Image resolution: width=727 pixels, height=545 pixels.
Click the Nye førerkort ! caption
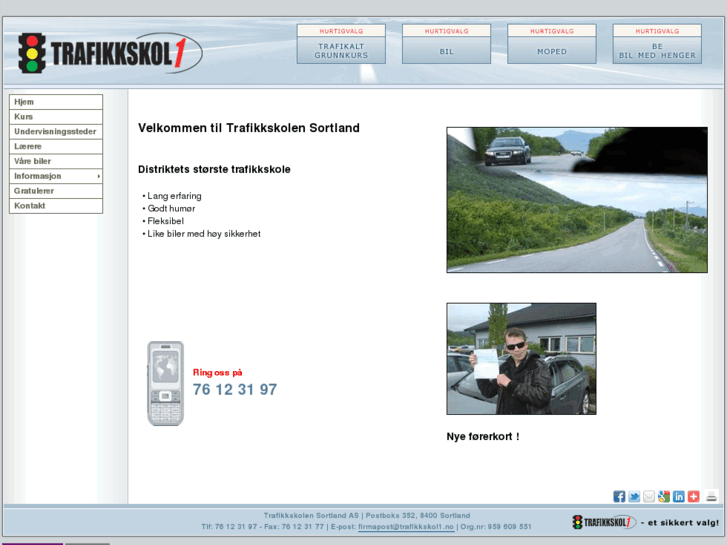pyautogui.click(x=483, y=436)
